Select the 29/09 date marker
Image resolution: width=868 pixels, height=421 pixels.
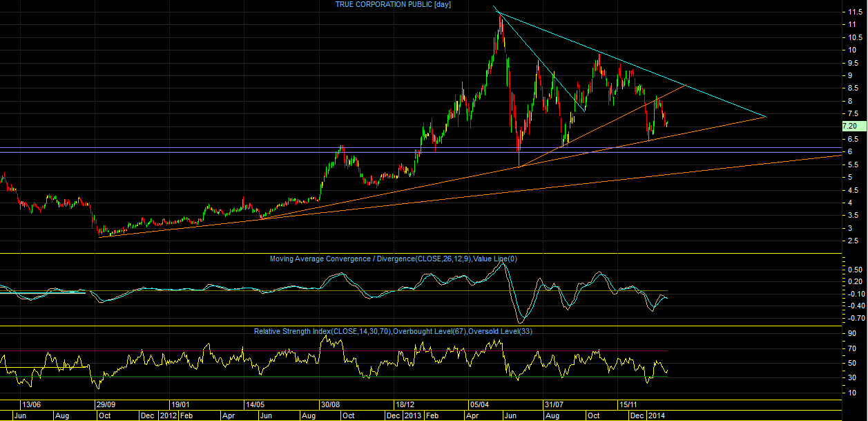[x=106, y=404]
